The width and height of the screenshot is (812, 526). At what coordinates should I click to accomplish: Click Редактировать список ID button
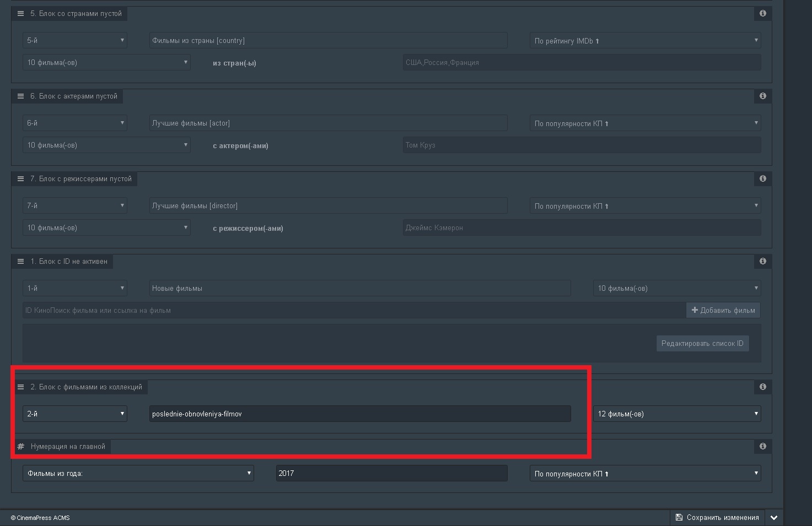click(702, 343)
